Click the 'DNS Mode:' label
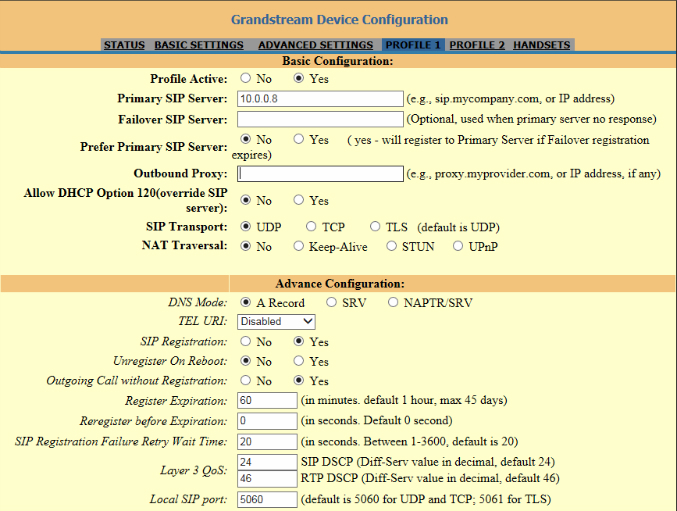The image size is (677, 511). point(197,302)
